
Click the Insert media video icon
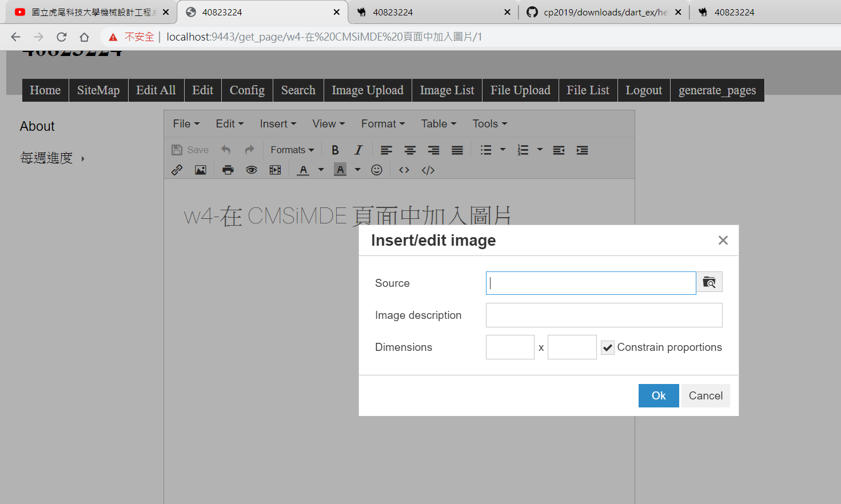point(275,170)
